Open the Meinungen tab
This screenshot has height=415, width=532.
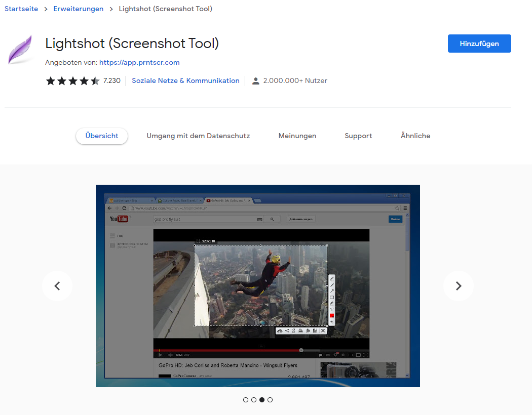click(297, 136)
